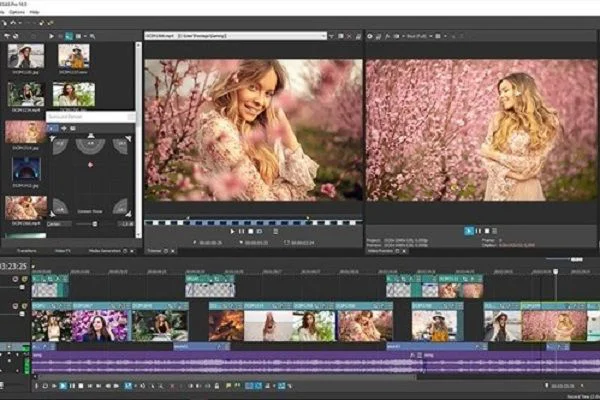Click the Trimmer filmstrip scrub bar
This screenshot has width=600, height=400.
(x=253, y=222)
